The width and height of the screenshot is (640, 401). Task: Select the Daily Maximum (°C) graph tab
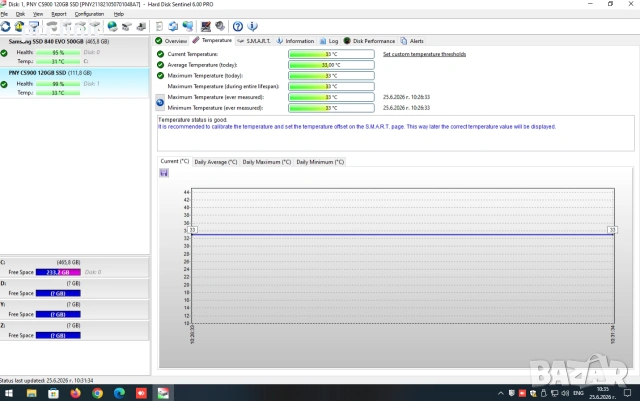pyautogui.click(x=267, y=162)
